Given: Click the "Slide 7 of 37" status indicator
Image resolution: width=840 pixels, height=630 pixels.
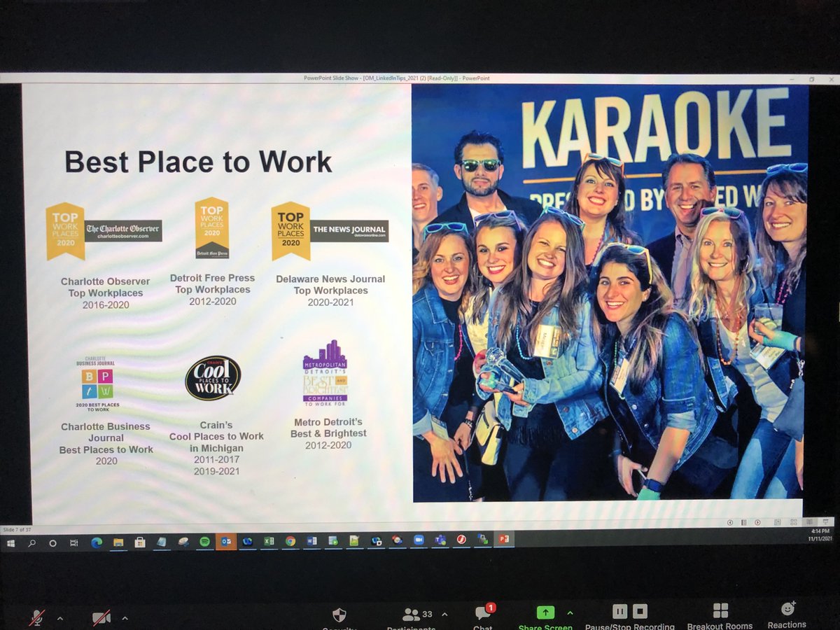Looking at the screenshot, I should 18,530.
